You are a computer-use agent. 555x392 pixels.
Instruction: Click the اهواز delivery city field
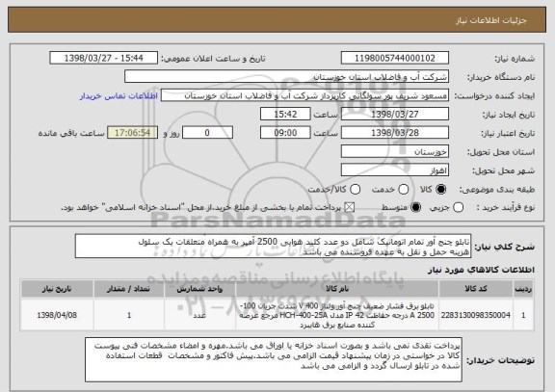click(x=395, y=170)
